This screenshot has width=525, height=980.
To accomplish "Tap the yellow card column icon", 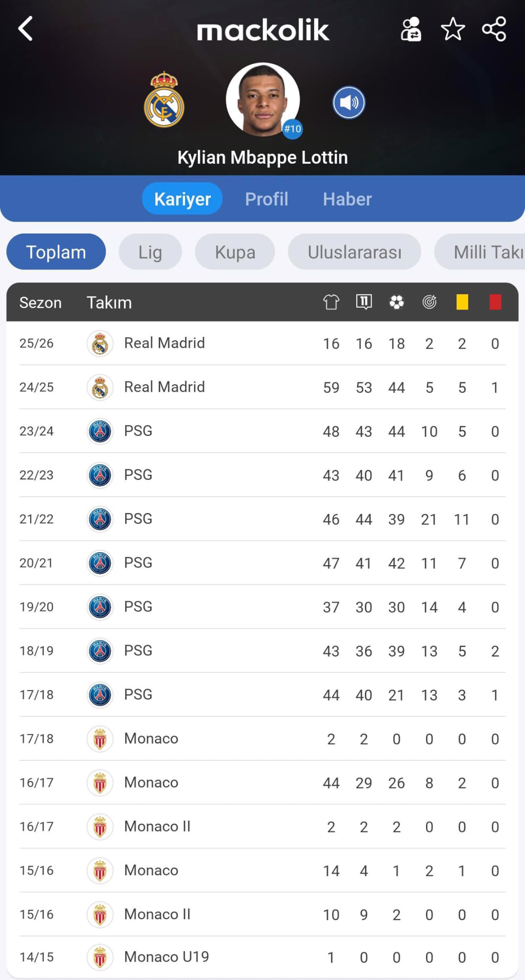I will point(462,302).
